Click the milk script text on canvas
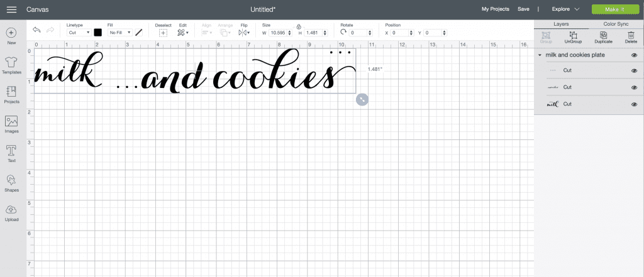 [68, 70]
